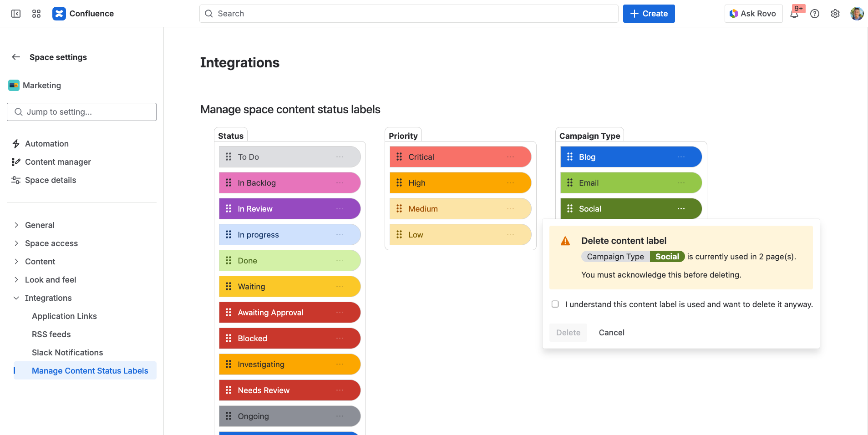Screen dimensions: 868x435
Task: Click the Jump to setting input field
Action: click(x=82, y=112)
